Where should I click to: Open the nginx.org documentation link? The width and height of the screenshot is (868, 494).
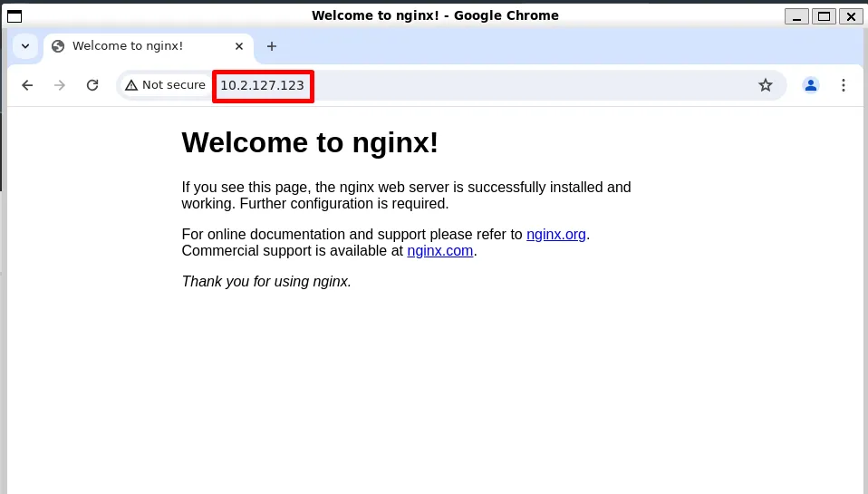click(555, 234)
